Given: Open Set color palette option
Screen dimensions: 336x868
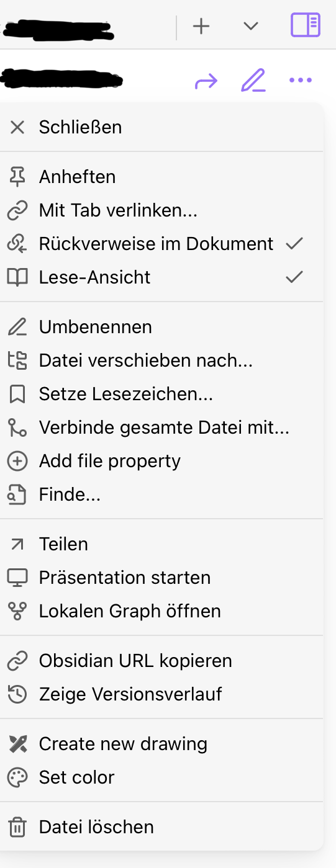Looking at the screenshot, I should 161,777.
